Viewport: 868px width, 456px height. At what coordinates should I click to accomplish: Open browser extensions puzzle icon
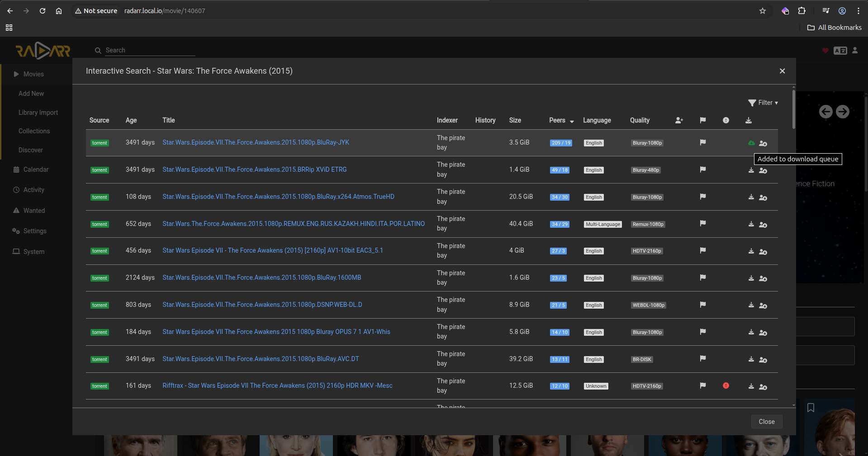click(x=802, y=11)
